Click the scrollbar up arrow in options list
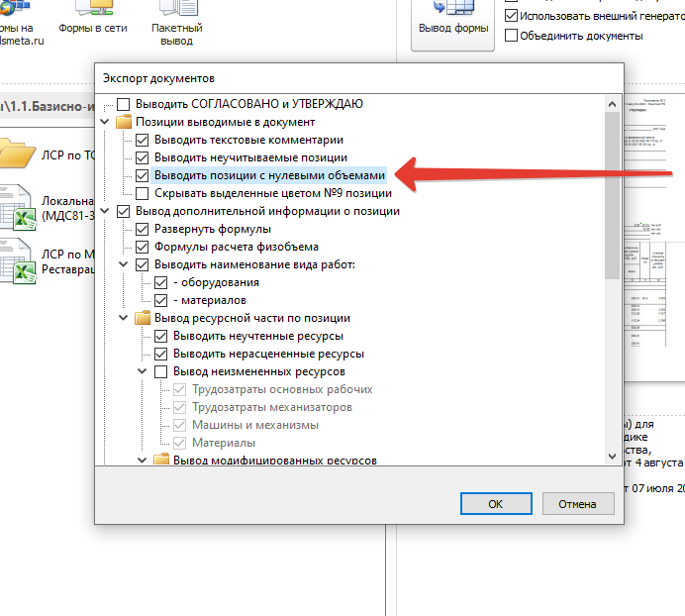 click(x=612, y=104)
